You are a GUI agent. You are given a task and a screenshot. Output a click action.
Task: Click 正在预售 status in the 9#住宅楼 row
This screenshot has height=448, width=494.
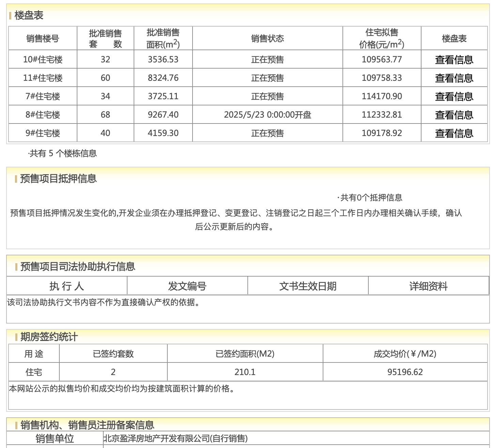point(267,133)
